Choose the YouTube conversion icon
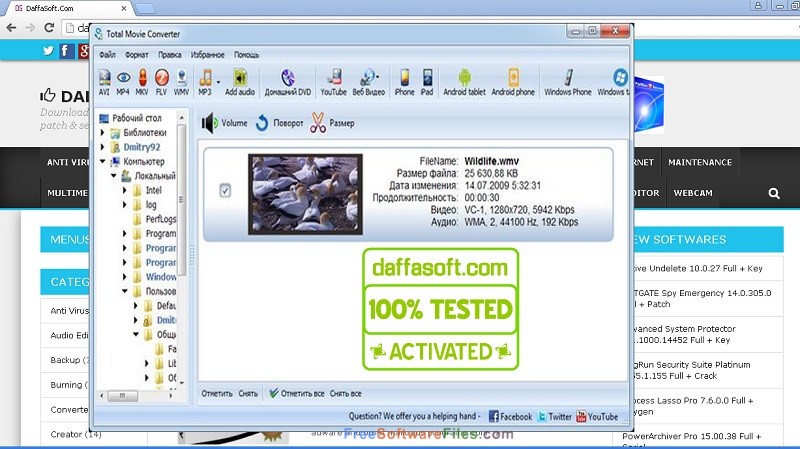 click(334, 82)
